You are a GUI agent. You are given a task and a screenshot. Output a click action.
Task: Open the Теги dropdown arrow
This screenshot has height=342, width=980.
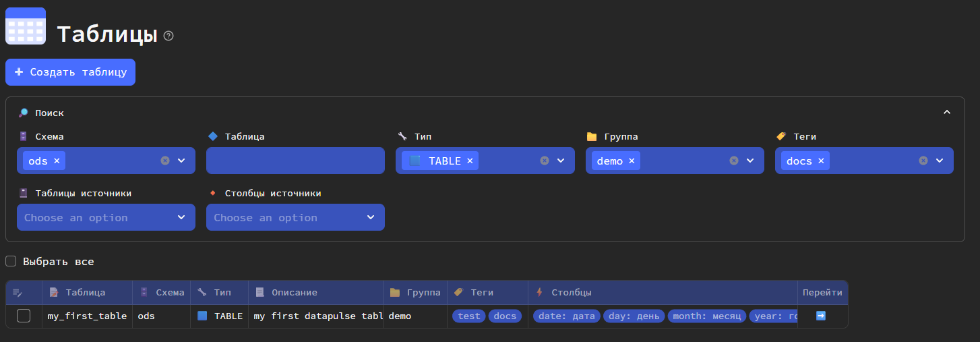pos(940,161)
